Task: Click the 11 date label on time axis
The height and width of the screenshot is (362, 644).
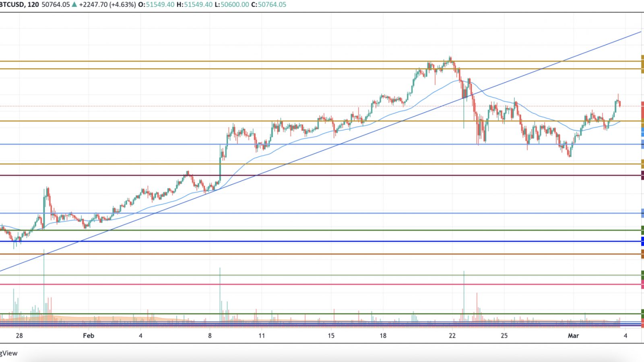Action: 262,335
